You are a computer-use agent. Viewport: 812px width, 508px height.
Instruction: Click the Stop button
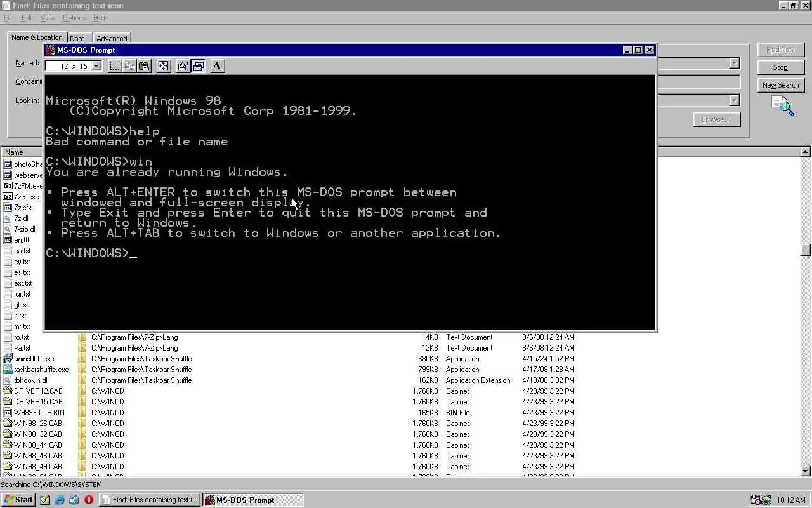pyautogui.click(x=780, y=67)
